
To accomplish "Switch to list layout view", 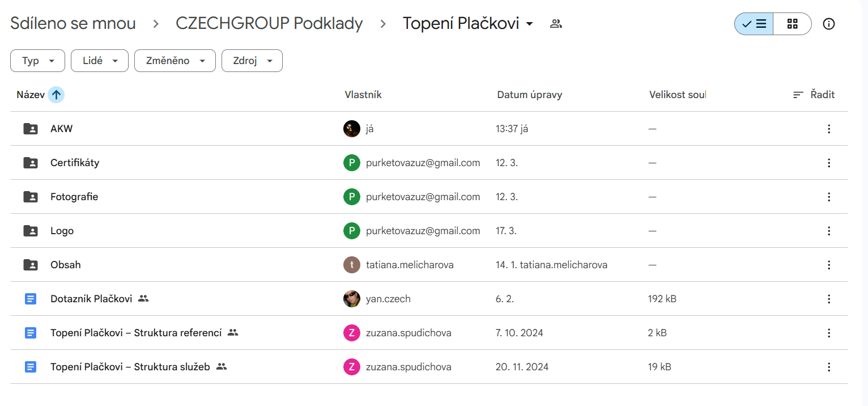I will click(754, 24).
